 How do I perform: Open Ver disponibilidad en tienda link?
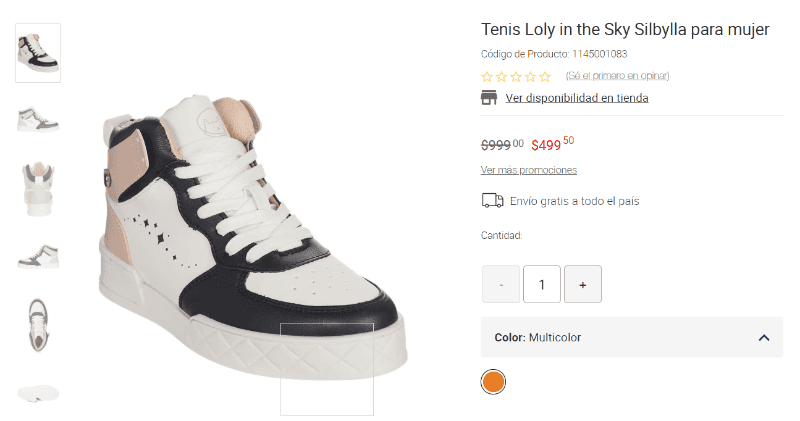(x=577, y=98)
